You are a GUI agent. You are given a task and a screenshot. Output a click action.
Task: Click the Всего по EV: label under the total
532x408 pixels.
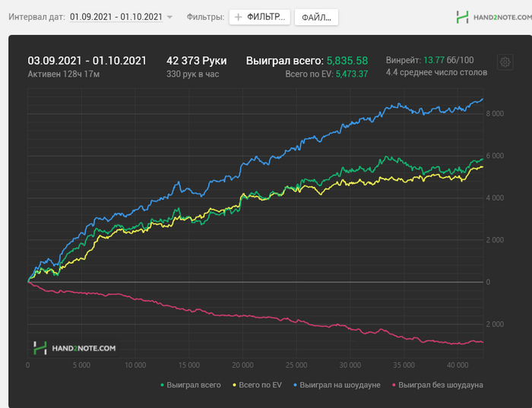309,74
